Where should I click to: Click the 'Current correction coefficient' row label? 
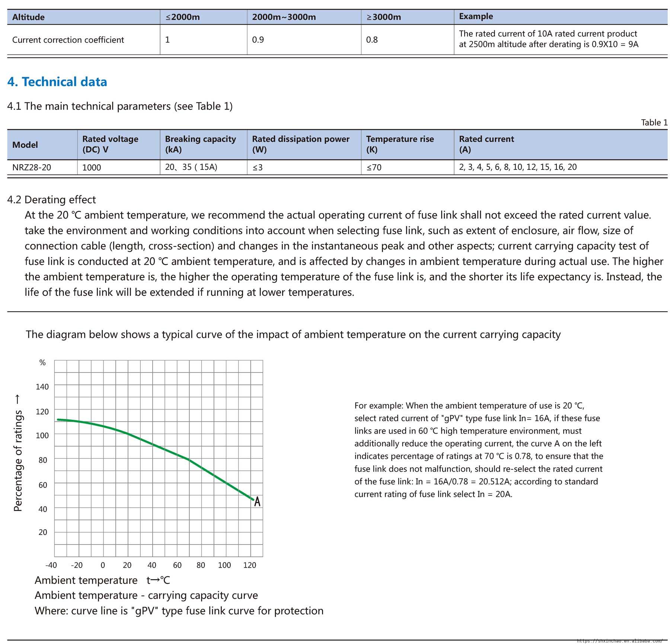[x=68, y=40]
